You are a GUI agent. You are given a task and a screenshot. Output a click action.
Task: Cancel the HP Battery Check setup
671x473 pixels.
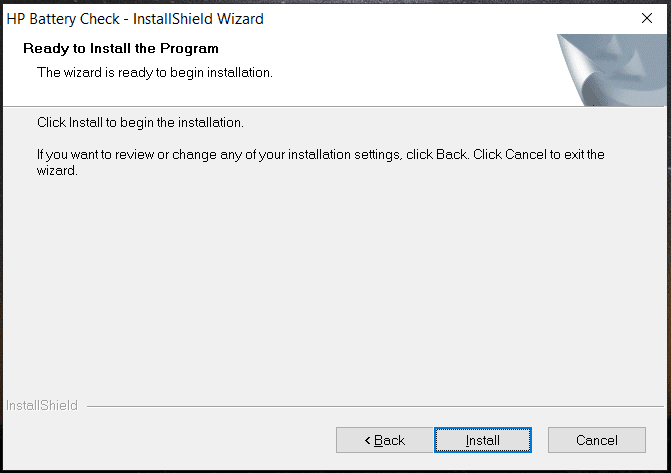point(597,440)
